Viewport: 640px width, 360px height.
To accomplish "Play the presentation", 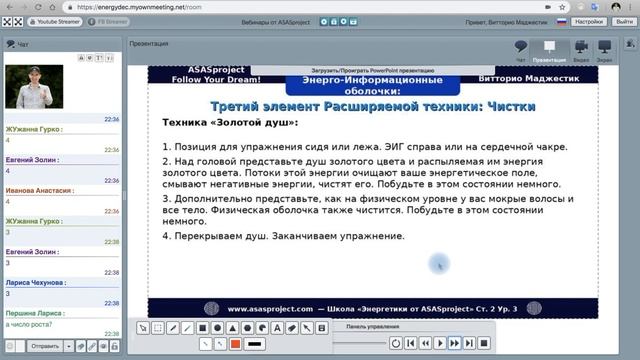I will coord(440,343).
